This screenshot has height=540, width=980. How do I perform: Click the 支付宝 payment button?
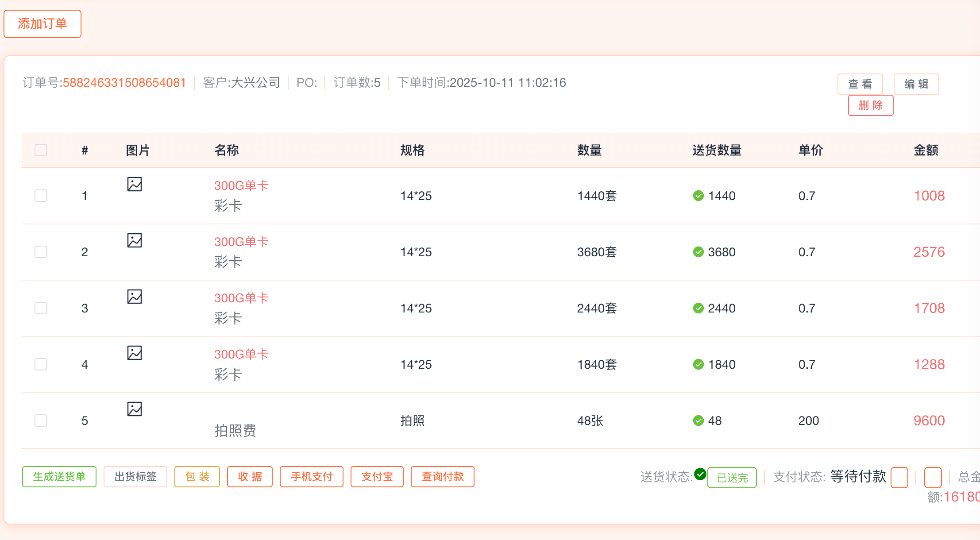pos(377,477)
